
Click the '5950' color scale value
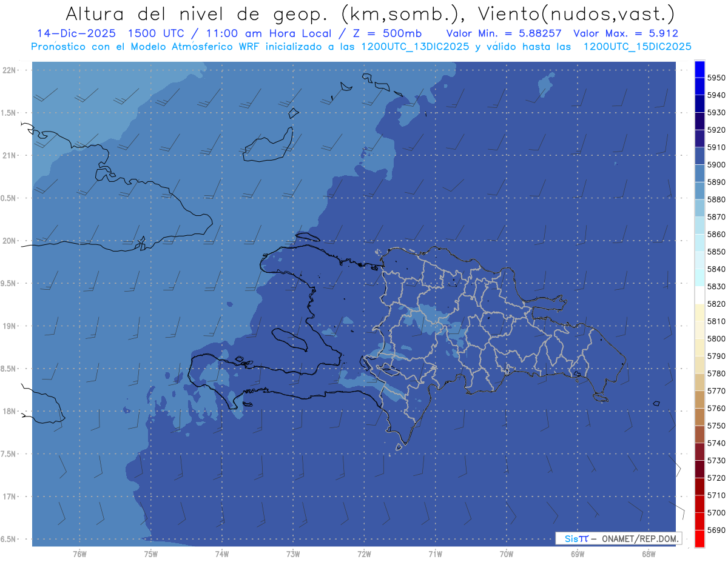pyautogui.click(x=716, y=78)
